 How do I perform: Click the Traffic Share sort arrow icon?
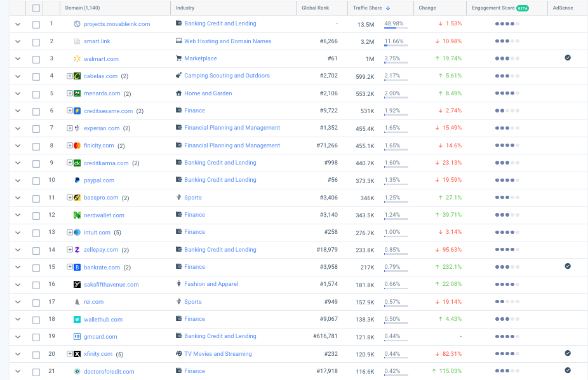pyautogui.click(x=388, y=8)
